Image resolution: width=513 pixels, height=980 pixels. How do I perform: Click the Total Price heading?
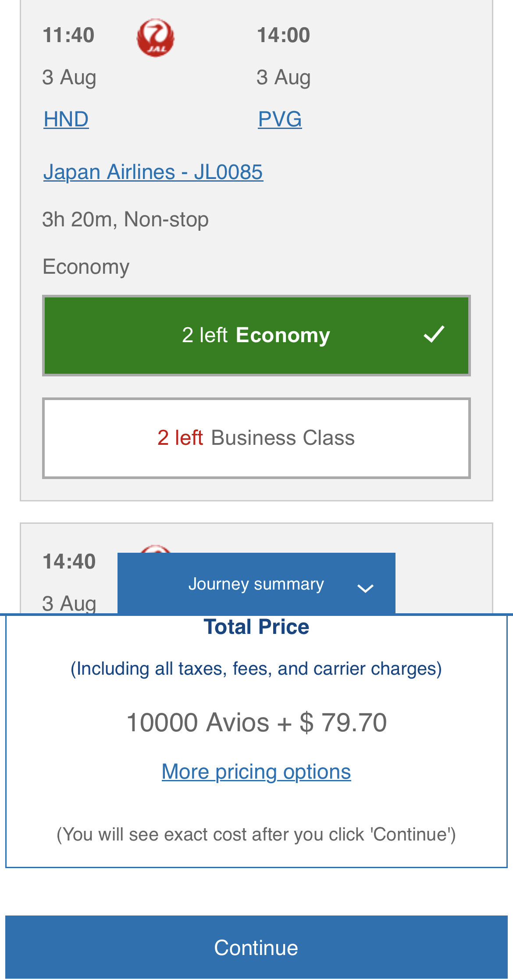(256, 627)
